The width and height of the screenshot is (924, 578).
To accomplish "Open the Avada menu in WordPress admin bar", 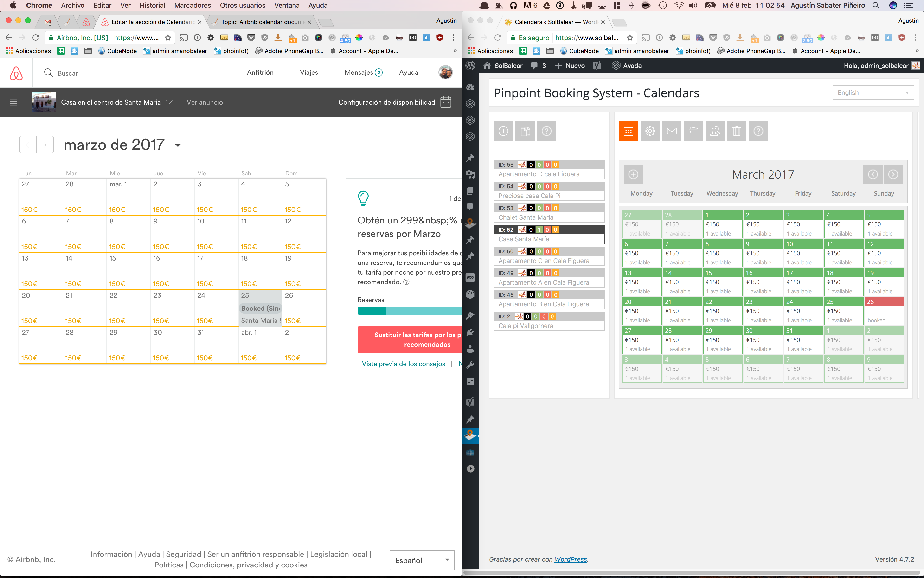I will click(x=627, y=65).
